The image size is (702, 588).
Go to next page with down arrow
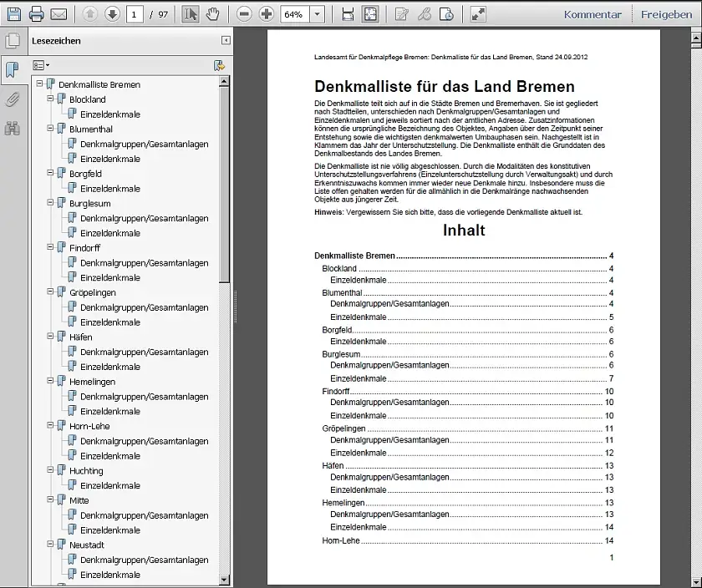(112, 14)
